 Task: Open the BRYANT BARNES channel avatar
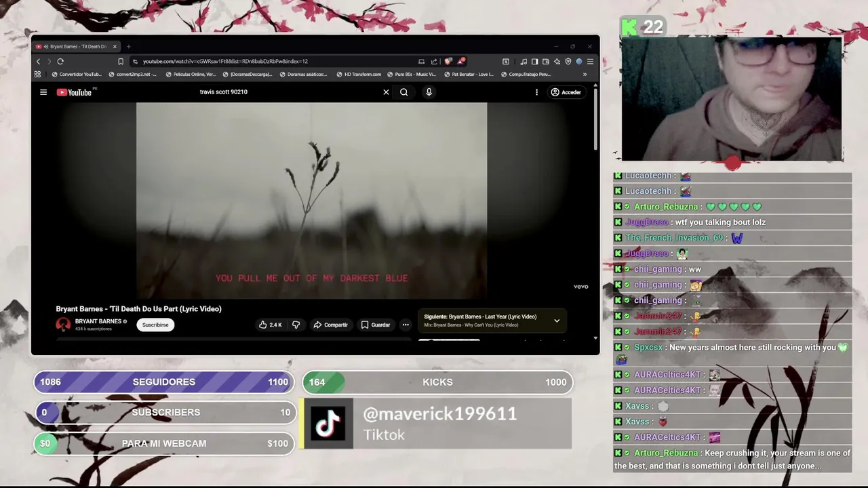tap(63, 325)
